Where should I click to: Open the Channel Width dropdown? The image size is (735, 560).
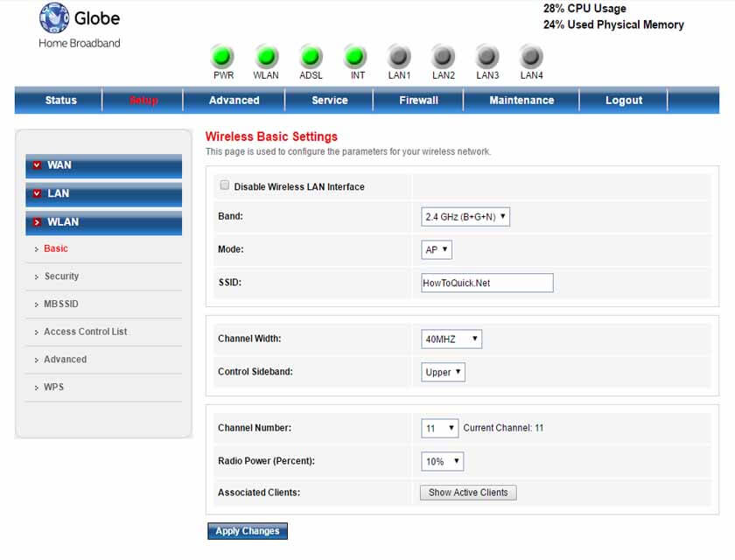451,339
